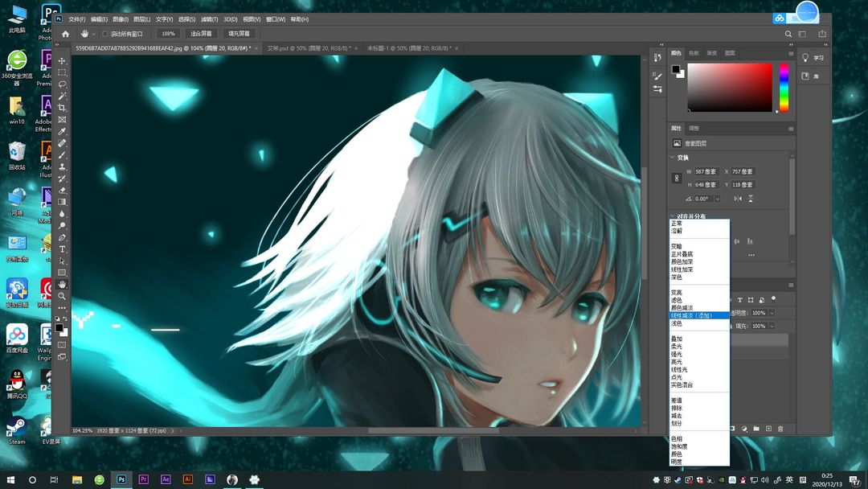Select the Hand tool in toolbar
Viewport: 868px width, 489px height.
coord(62,284)
